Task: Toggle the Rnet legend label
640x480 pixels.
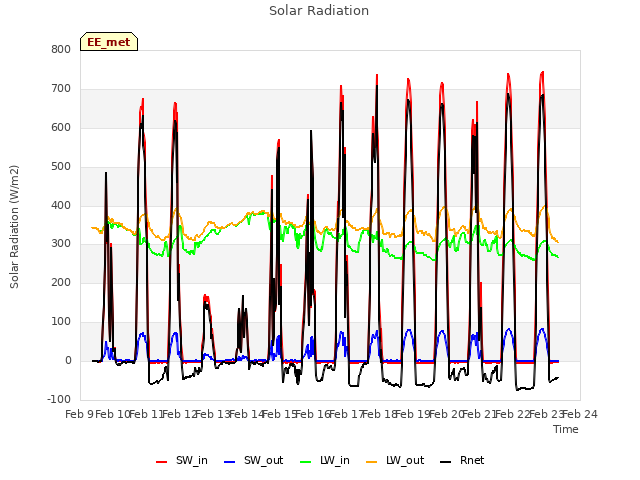Action: (x=472, y=460)
